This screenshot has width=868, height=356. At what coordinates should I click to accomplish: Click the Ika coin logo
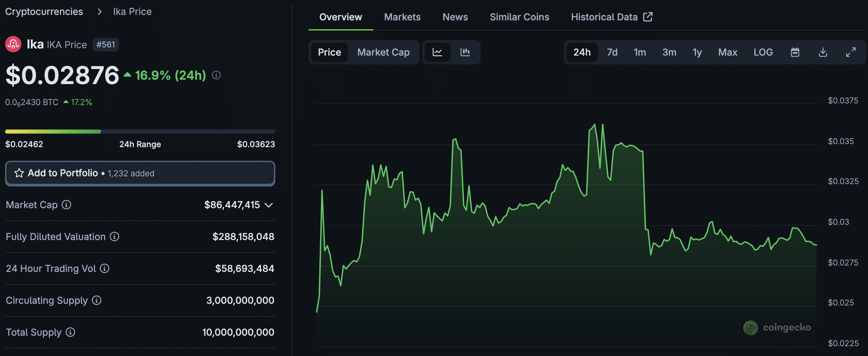coord(14,44)
